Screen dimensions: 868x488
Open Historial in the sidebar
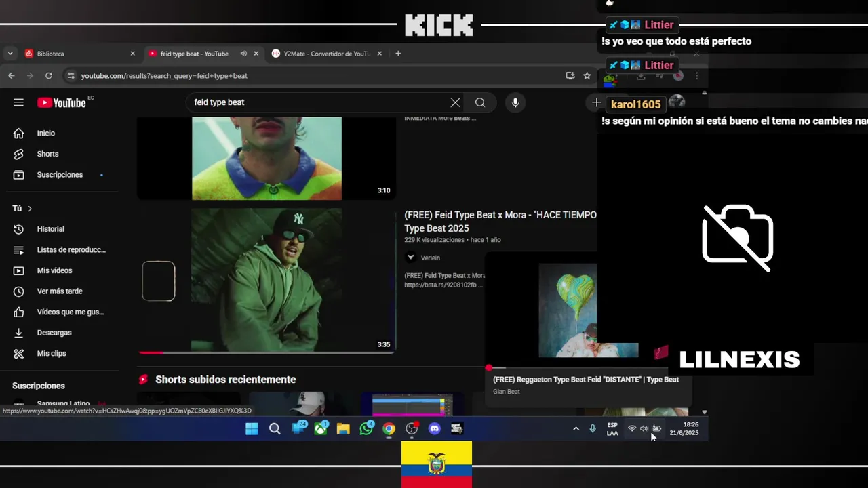pyautogui.click(x=51, y=229)
